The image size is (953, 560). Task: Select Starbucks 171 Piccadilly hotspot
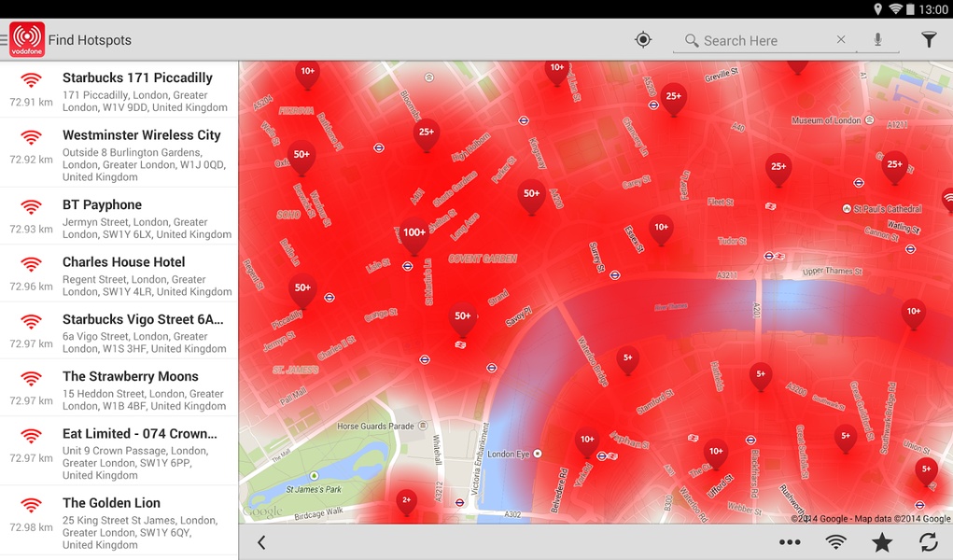tap(119, 91)
